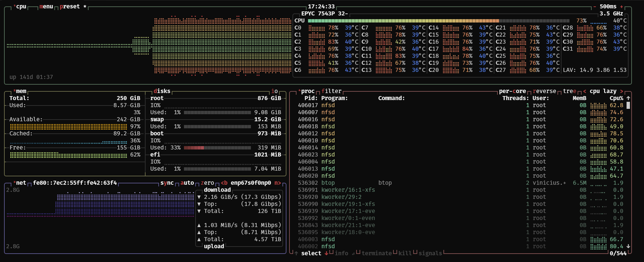Click the 0/544 process counter

(618, 253)
